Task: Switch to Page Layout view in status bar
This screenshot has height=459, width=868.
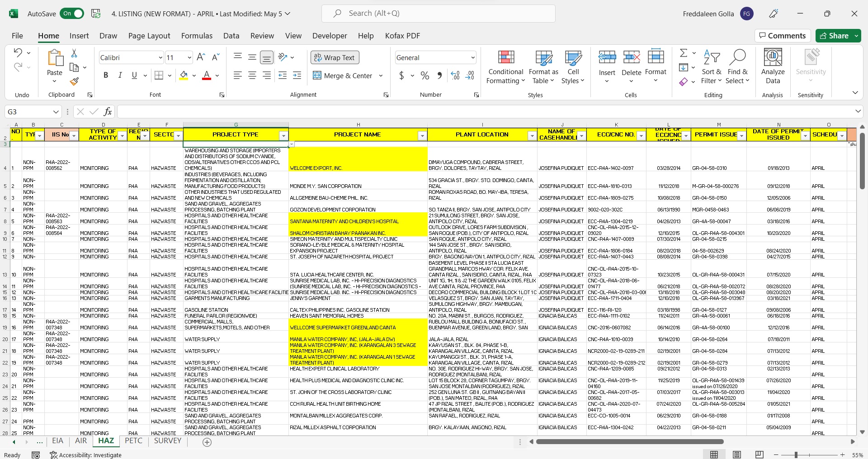Action: coord(736,454)
